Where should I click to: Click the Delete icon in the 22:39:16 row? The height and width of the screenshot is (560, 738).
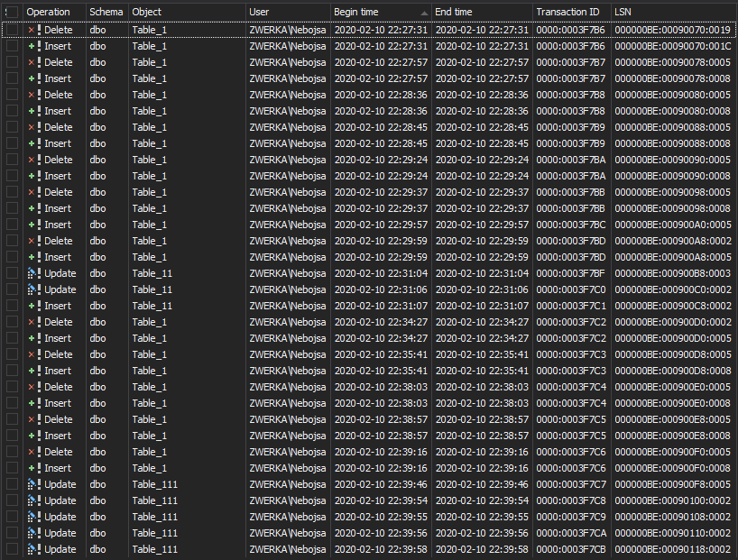[32, 452]
